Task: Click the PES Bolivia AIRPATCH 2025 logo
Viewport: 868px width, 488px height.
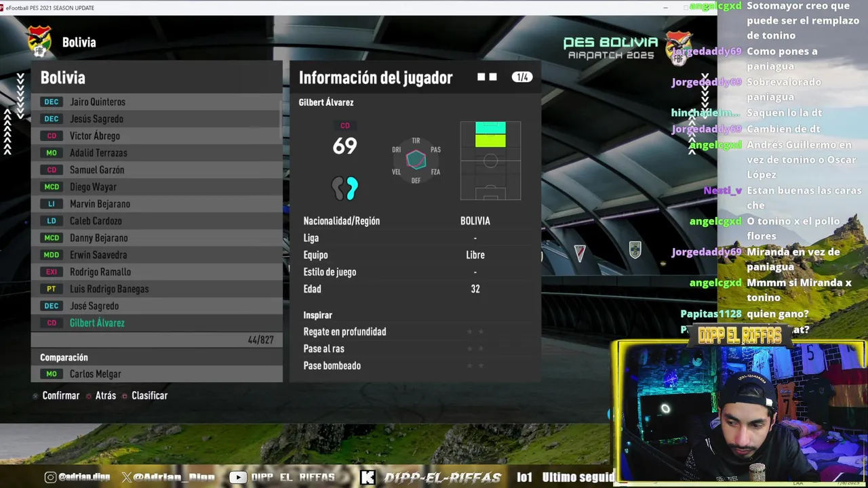Action: click(610, 47)
